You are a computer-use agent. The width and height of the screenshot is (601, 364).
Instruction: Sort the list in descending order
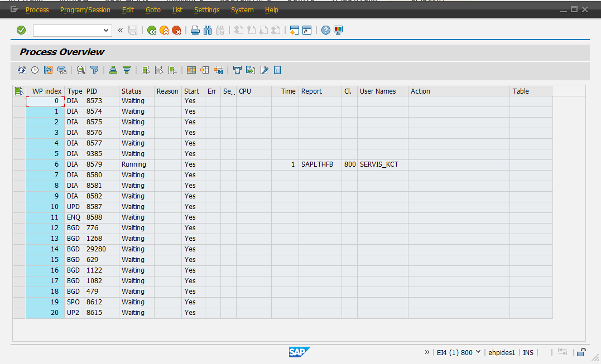127,70
